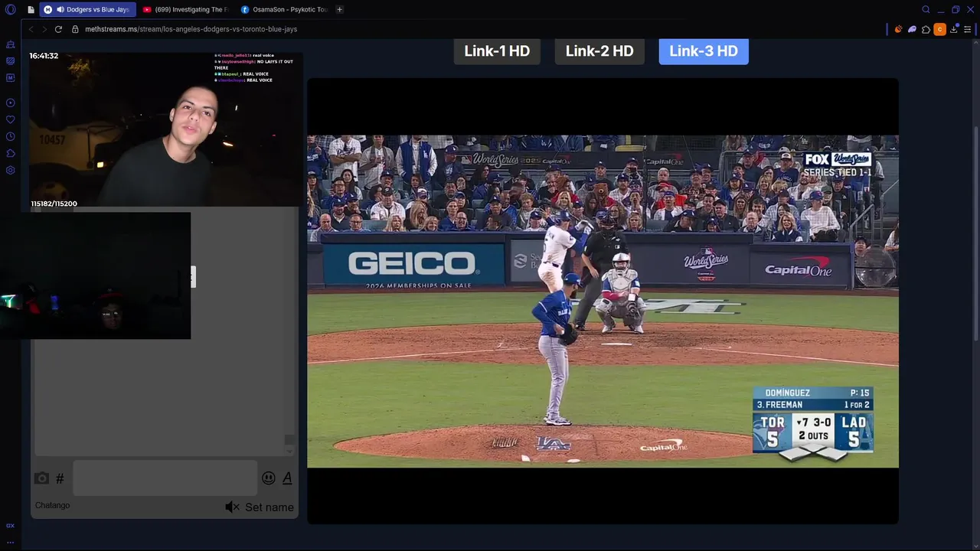Open Easy Setup sliders icon
The width and height of the screenshot is (980, 551).
(x=968, y=29)
